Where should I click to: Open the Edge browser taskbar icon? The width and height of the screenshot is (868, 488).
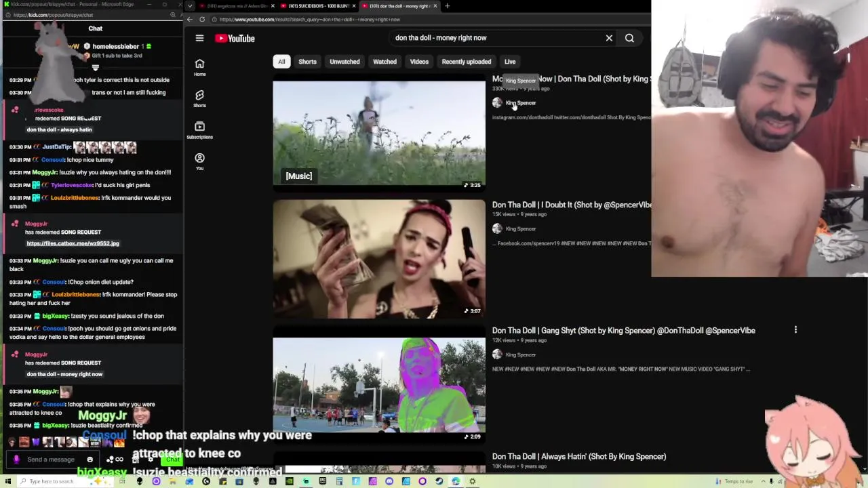[x=456, y=481]
